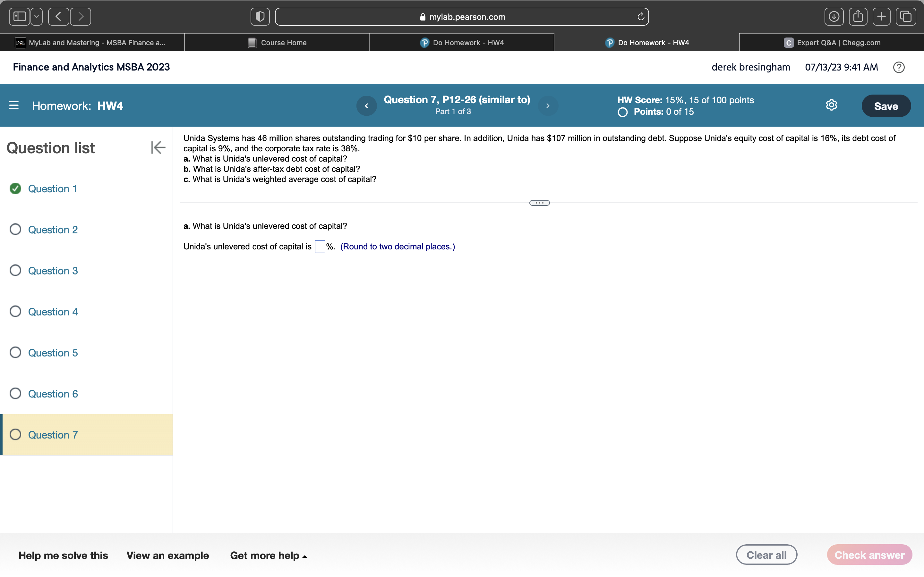Select Question 1 in the question list
Image resolution: width=924 pixels, height=577 pixels.
[x=53, y=188]
